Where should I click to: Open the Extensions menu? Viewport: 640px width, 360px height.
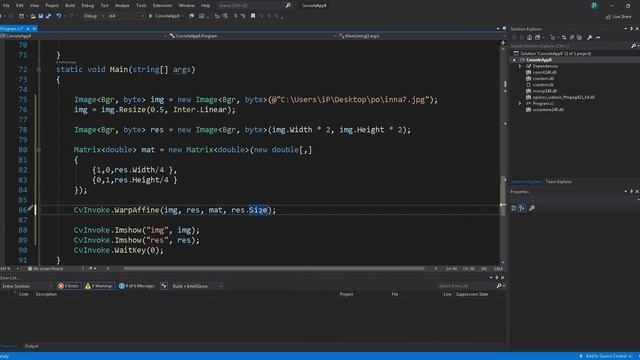click(162, 5)
